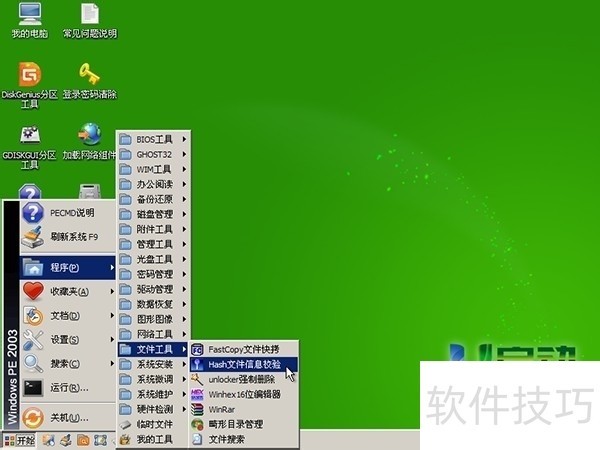Select FastCopy文件快拷 in the submenu
This screenshot has width=600, height=450.
tap(244, 349)
